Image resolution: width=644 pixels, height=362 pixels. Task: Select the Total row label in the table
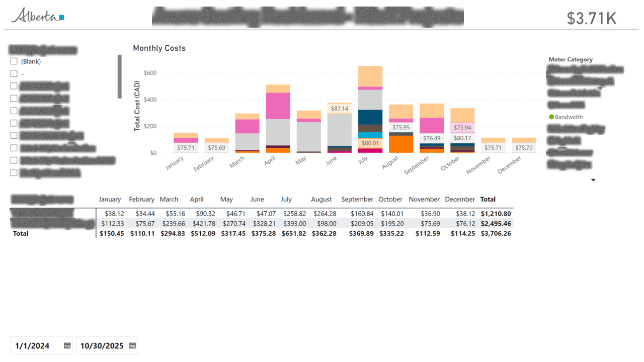pyautogui.click(x=20, y=233)
